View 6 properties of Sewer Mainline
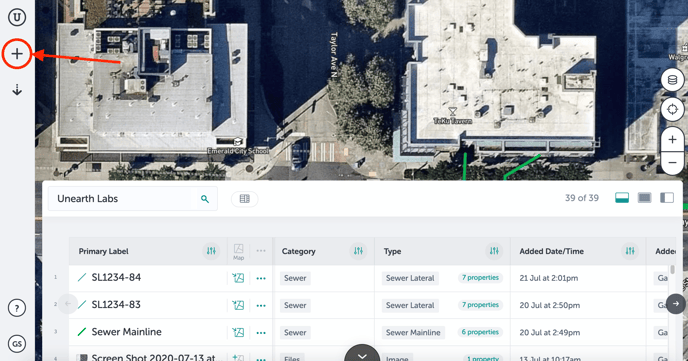This screenshot has width=688, height=361. pyautogui.click(x=480, y=332)
